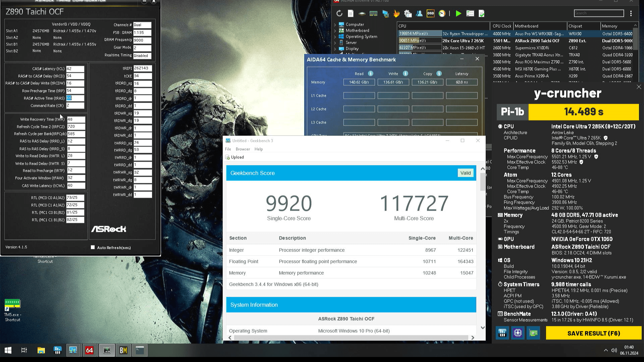Screen dimensions: 644x362
Task: Click the OSD panel icon in AIDA64
Action: [x=430, y=13]
